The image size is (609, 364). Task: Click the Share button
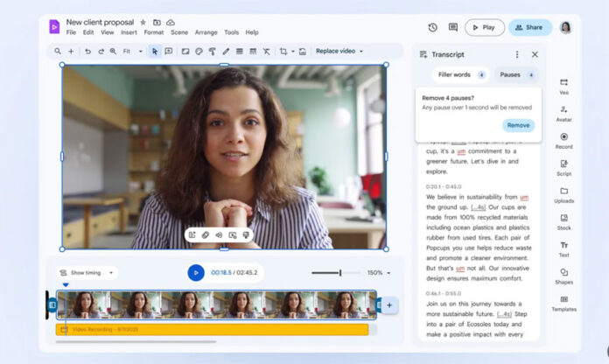tap(529, 28)
